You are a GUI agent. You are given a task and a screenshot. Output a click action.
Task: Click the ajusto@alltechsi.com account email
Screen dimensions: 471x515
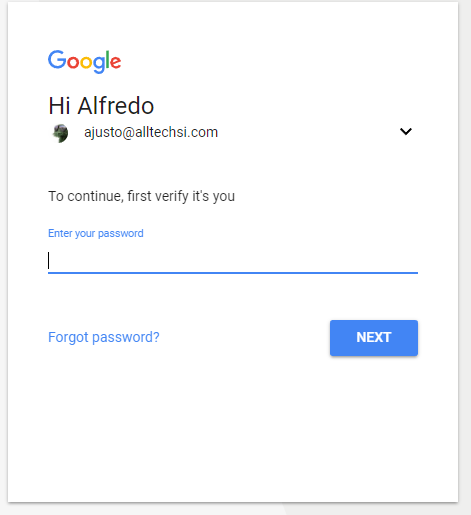(151, 132)
